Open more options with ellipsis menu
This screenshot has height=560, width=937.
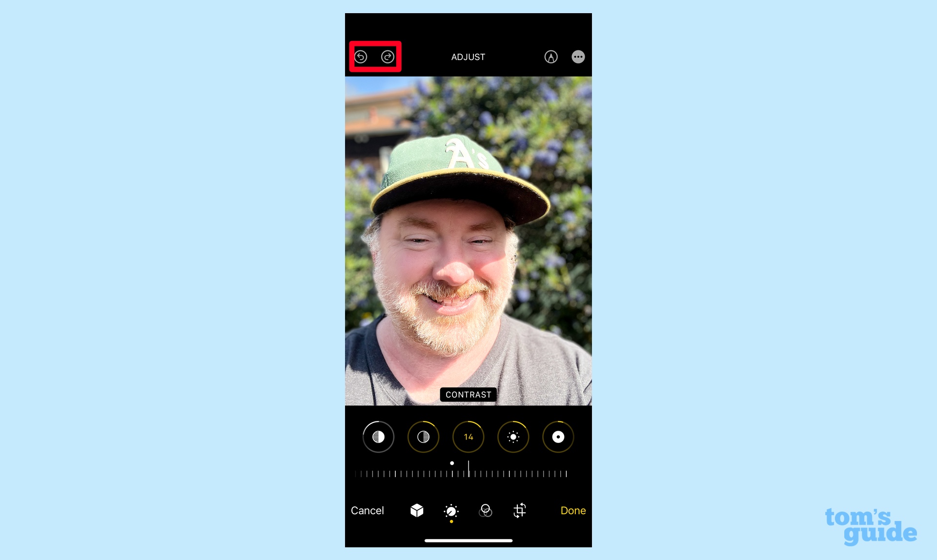(x=576, y=57)
